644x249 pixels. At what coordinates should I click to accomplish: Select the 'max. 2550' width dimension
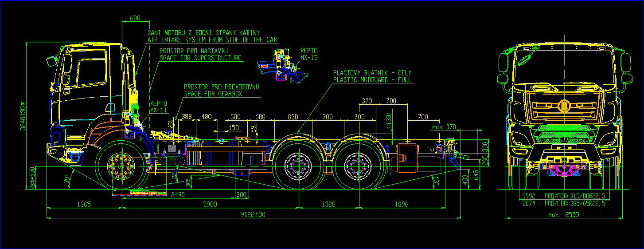point(563,215)
